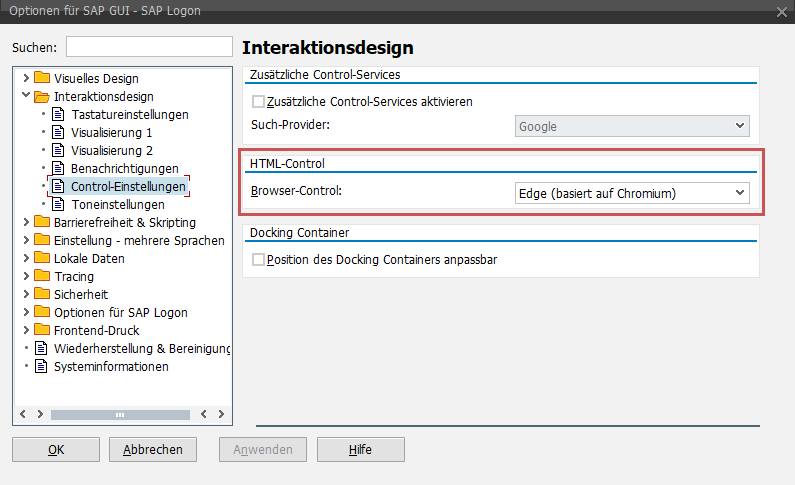Expand Barrierefreiheit & Skripting node

coord(26,222)
